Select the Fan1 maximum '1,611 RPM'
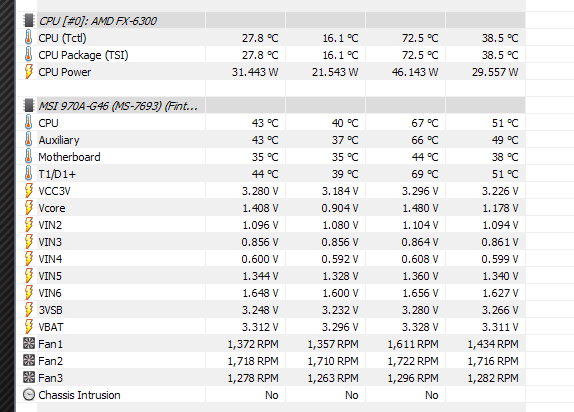574x412 pixels. click(x=413, y=344)
